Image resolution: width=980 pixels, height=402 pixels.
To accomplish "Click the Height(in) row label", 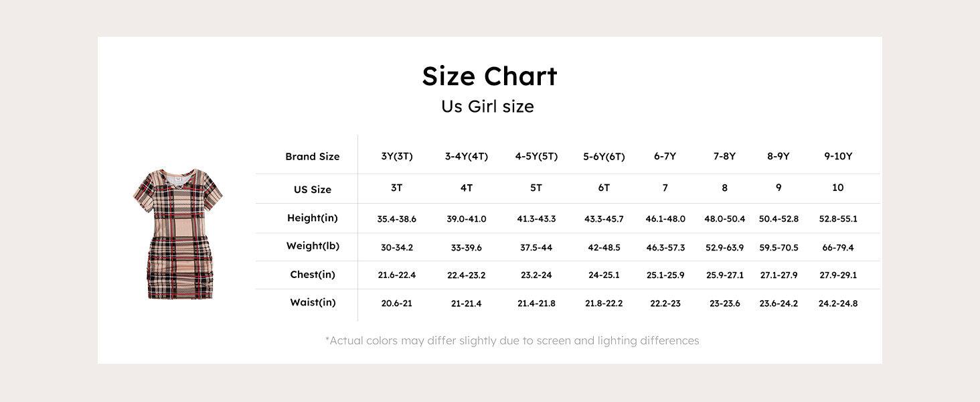I will click(313, 218).
